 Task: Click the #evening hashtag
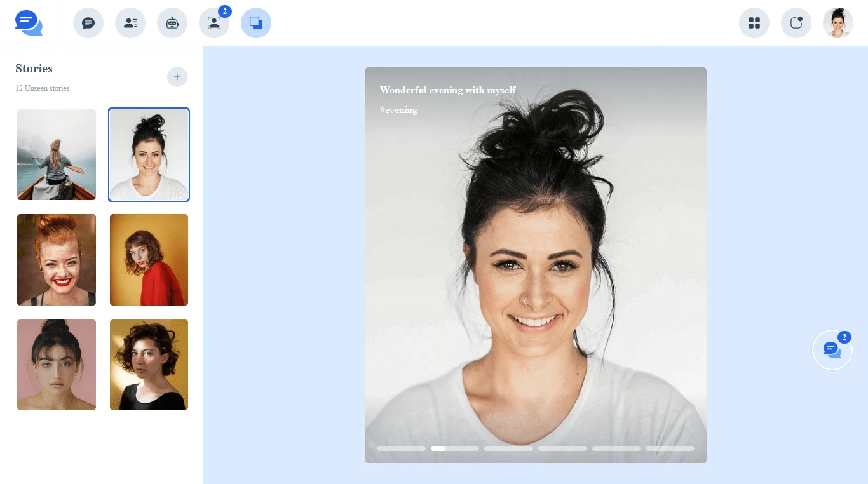[x=398, y=110]
